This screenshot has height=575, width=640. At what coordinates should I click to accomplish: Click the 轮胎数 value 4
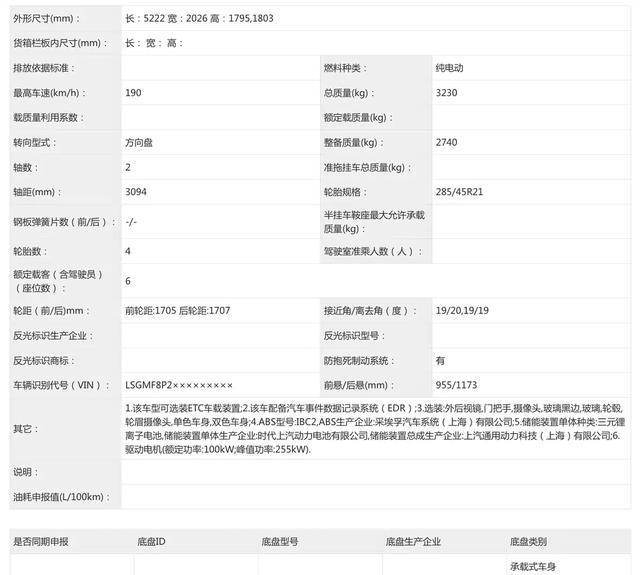128,250
